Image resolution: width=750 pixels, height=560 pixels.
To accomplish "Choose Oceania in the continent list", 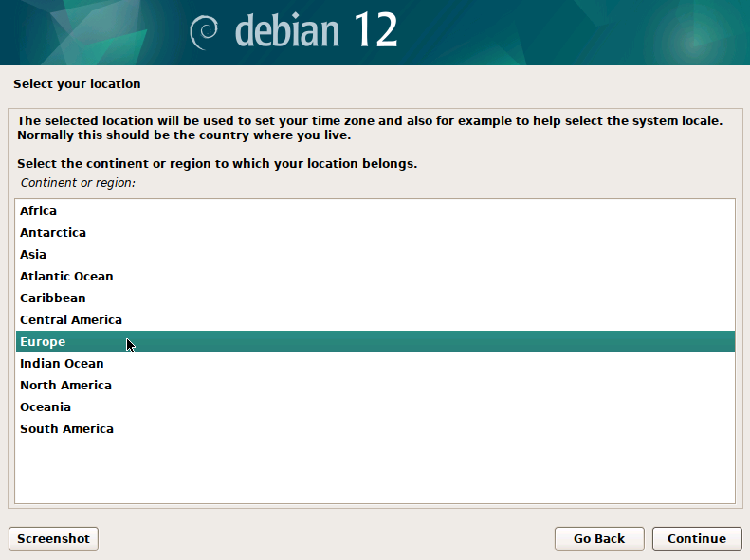I will pos(46,406).
